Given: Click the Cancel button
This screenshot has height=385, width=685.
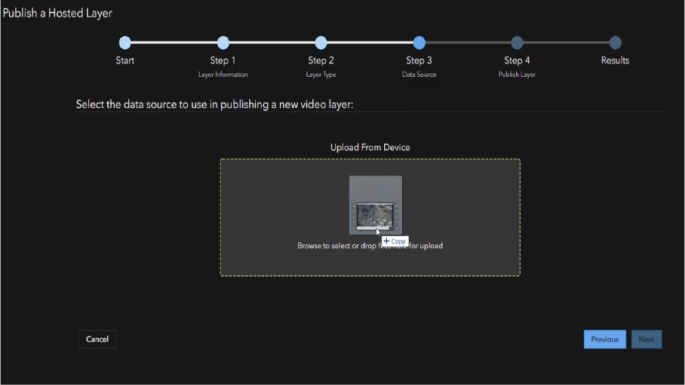Looking at the screenshot, I should pyautogui.click(x=97, y=339).
